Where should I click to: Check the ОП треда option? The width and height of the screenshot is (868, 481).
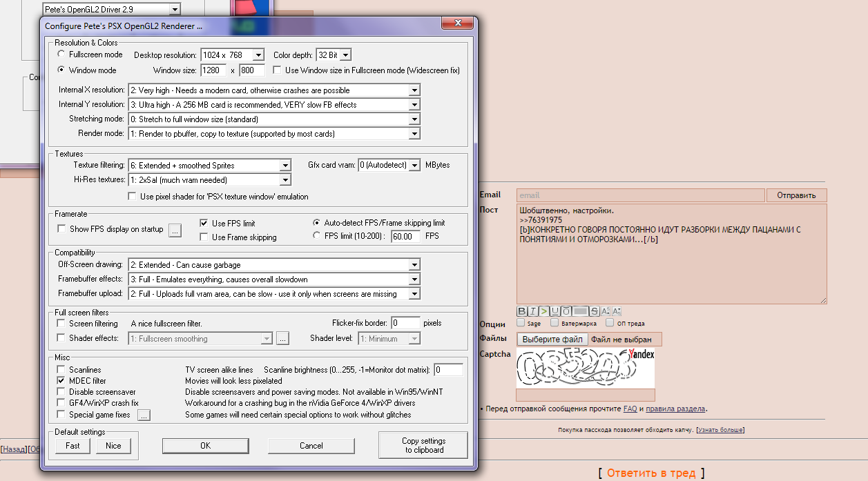tap(610, 322)
